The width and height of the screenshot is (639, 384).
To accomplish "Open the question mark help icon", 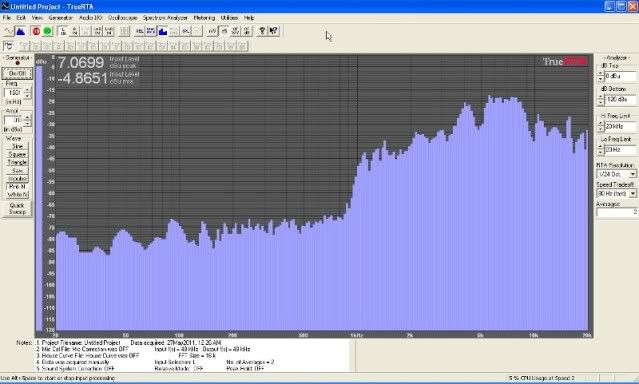I will (x=262, y=31).
